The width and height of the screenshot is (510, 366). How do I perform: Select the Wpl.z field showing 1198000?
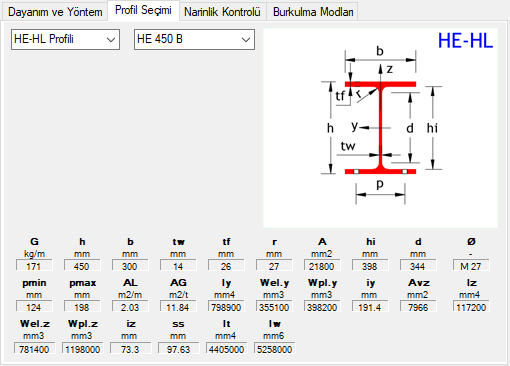click(83, 348)
